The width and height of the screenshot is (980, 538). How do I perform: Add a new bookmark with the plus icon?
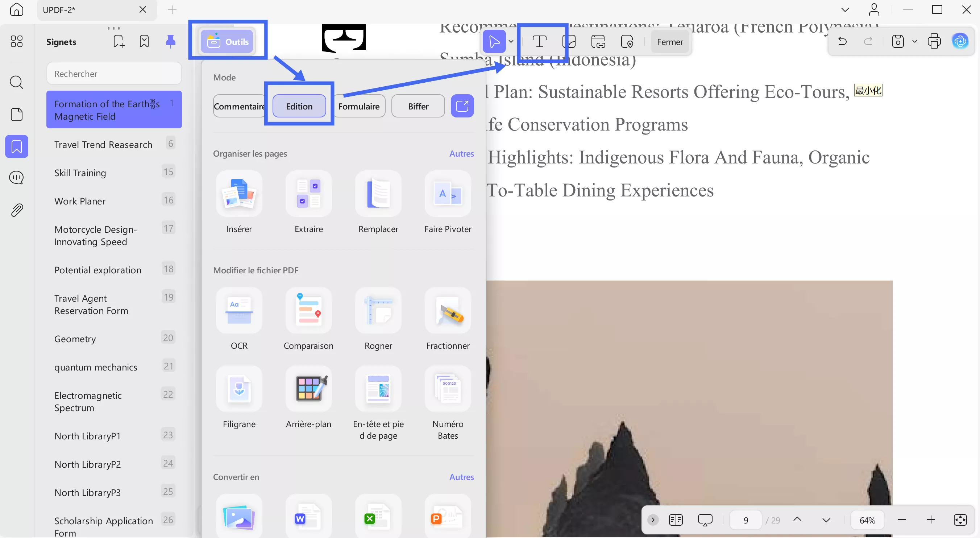tap(118, 41)
